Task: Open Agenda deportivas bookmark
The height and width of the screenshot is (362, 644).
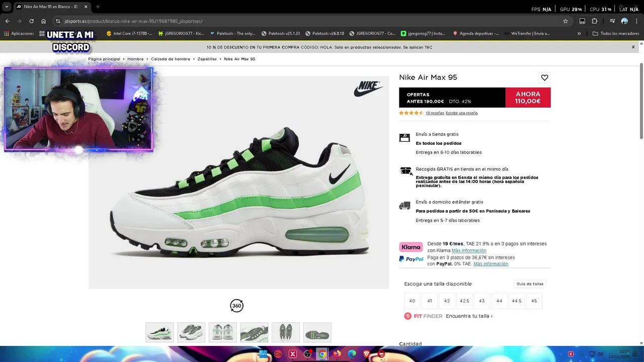Action: (475, 34)
